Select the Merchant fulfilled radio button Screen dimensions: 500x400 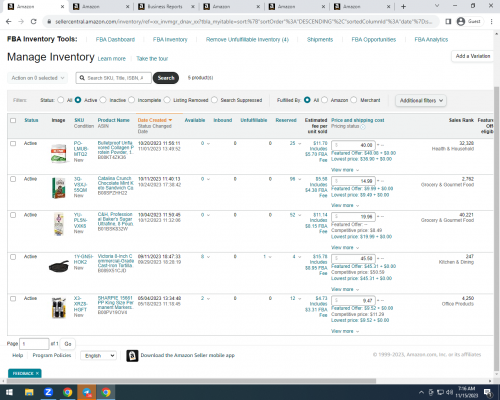(x=354, y=100)
